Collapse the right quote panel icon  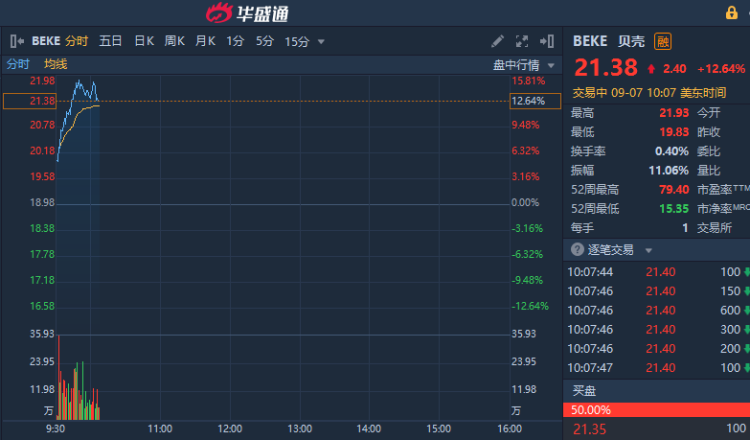tap(546, 41)
